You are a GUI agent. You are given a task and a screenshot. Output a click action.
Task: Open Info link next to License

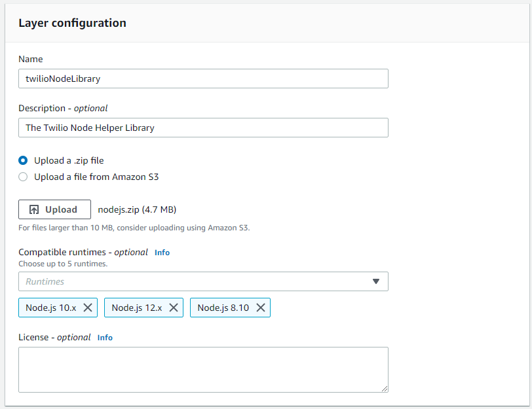(105, 338)
